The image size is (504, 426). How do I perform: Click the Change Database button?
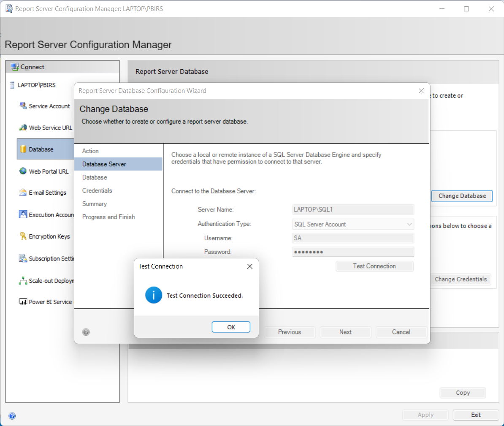462,196
